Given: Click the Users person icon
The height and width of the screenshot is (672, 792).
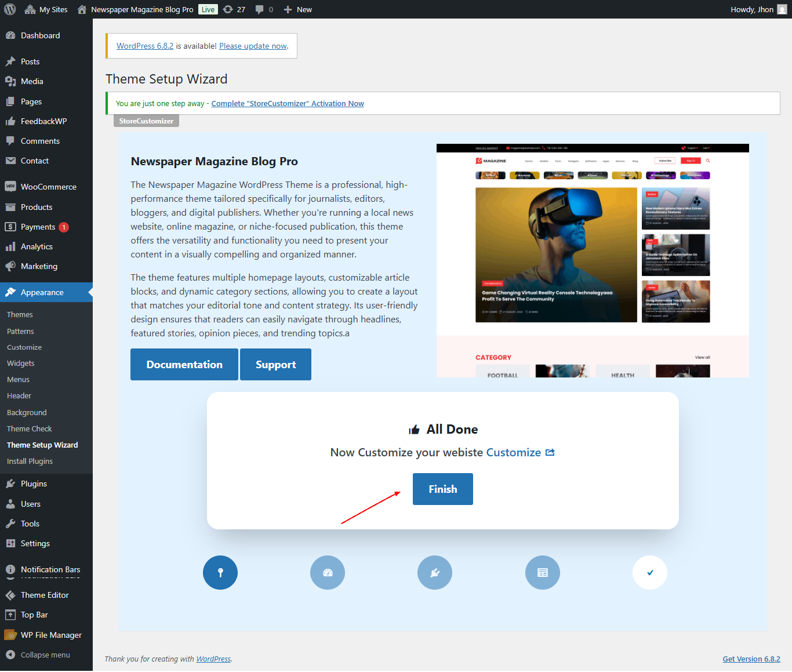Looking at the screenshot, I should point(10,504).
